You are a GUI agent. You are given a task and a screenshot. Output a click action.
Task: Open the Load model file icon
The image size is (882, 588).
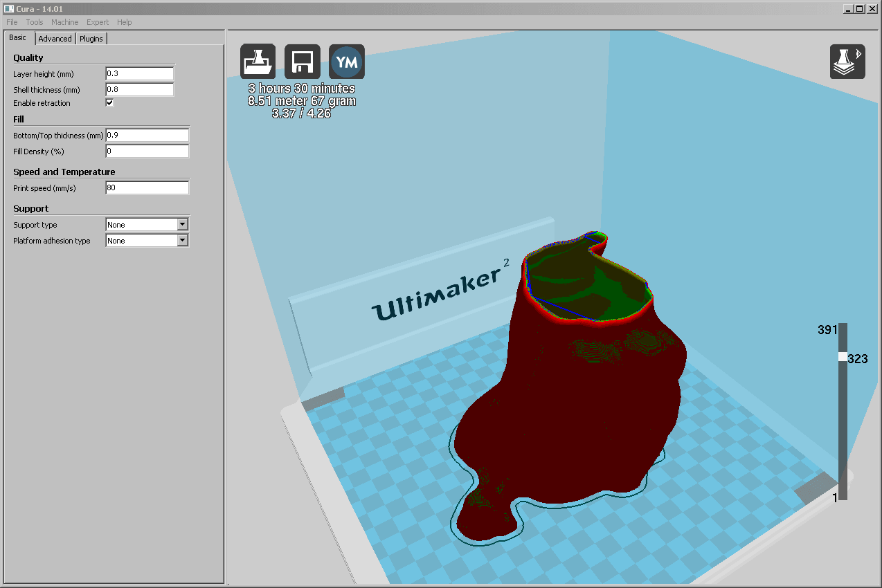point(258,62)
